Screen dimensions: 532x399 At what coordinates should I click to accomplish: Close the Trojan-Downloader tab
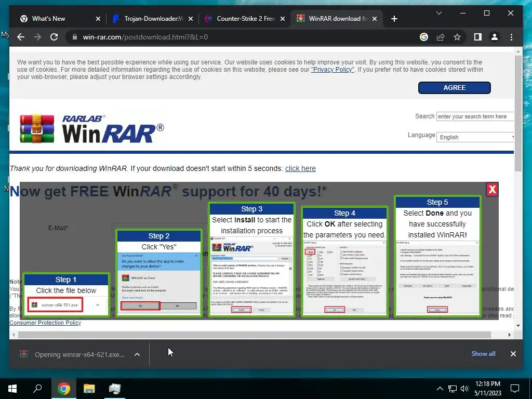191,19
